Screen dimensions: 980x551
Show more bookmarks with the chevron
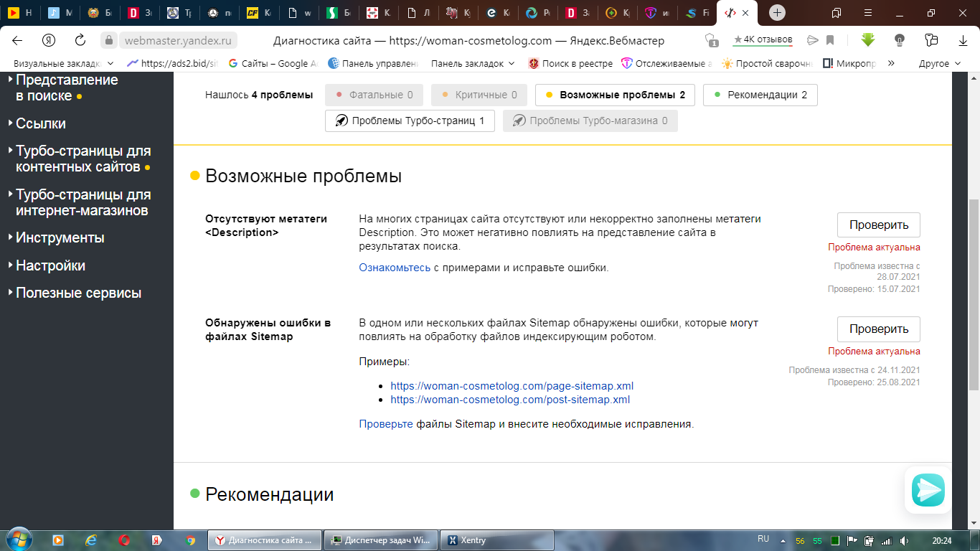891,63
